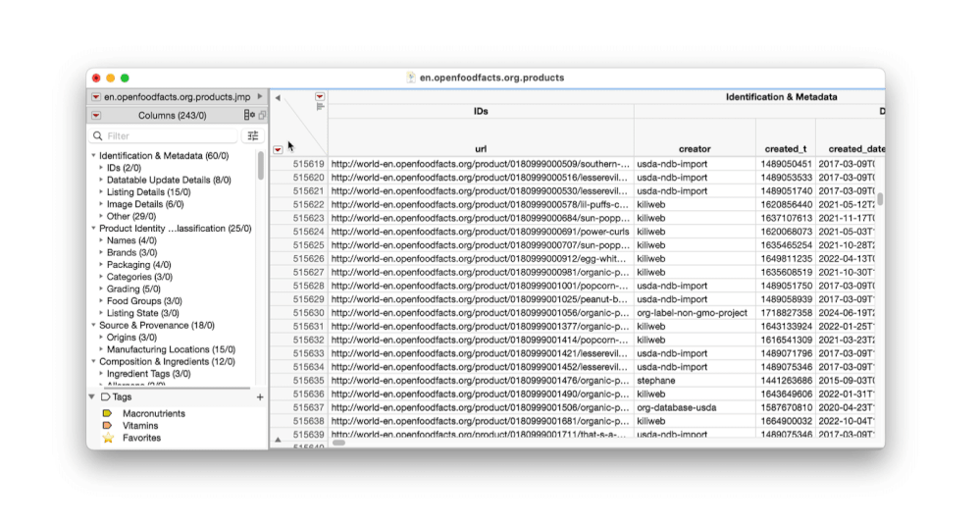The image size is (980, 526).
Task: Open the Columns panel red triangle menu
Action: 95,115
